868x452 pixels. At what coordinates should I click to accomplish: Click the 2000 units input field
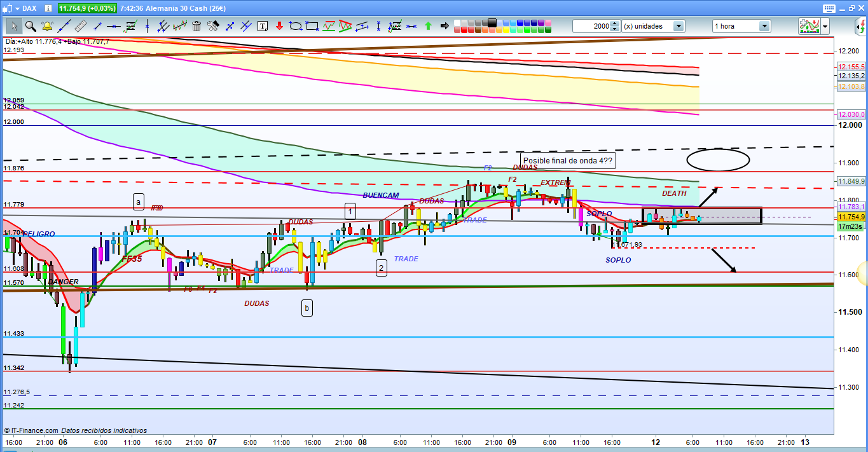[591, 26]
